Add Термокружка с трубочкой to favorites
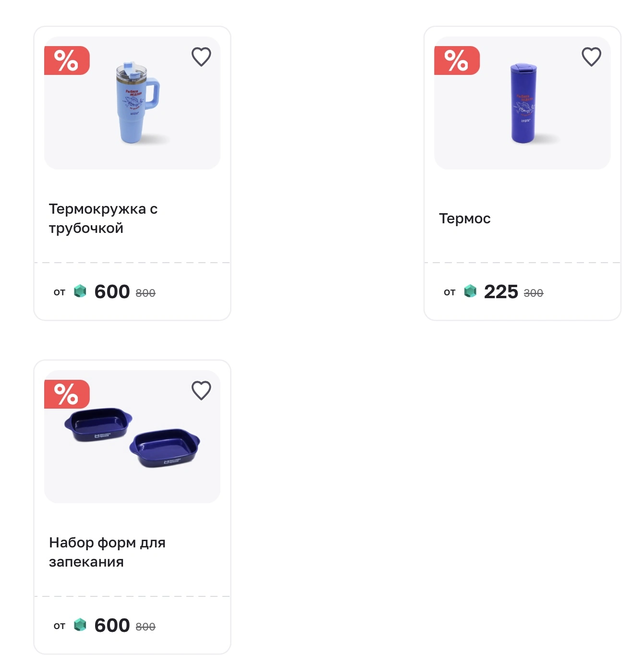 pyautogui.click(x=201, y=57)
